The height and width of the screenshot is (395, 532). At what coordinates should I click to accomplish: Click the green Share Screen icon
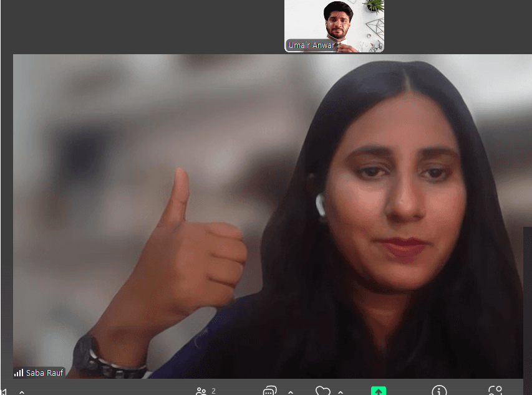coord(379,391)
